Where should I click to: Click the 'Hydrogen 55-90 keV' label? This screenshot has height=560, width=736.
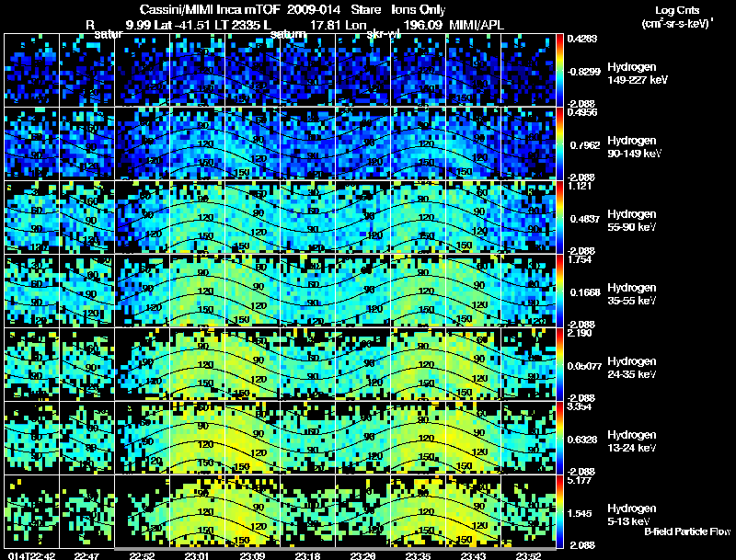pyautogui.click(x=632, y=221)
